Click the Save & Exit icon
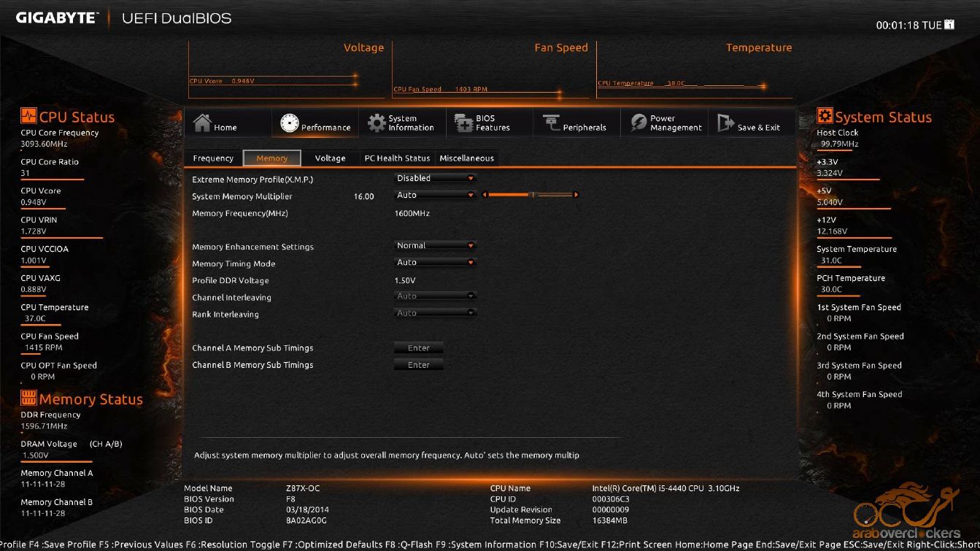Image resolution: width=980 pixels, height=551 pixels. point(725,123)
